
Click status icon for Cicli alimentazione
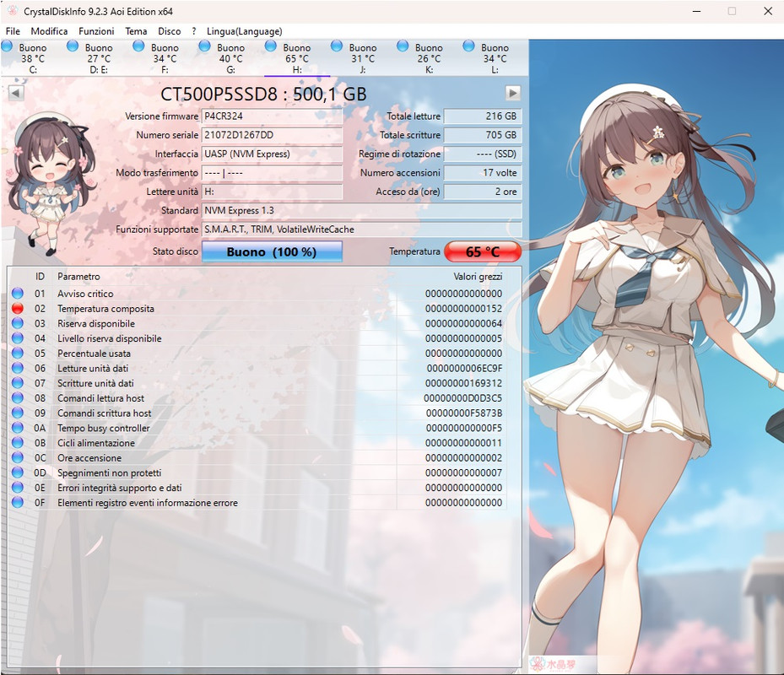click(18, 442)
